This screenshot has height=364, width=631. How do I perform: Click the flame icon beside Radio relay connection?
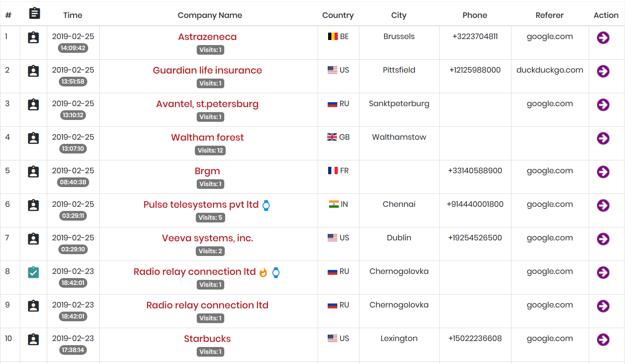263,273
